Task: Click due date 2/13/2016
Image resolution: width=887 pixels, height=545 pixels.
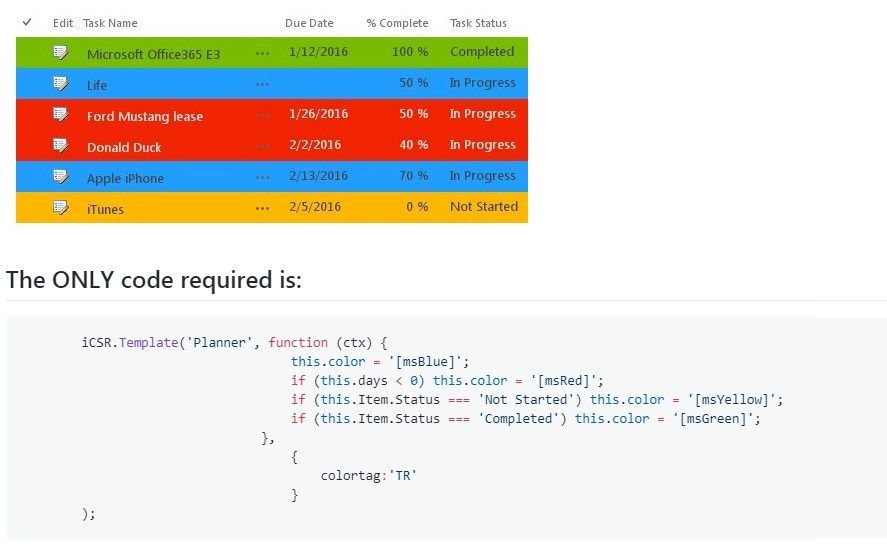Action: pos(318,176)
